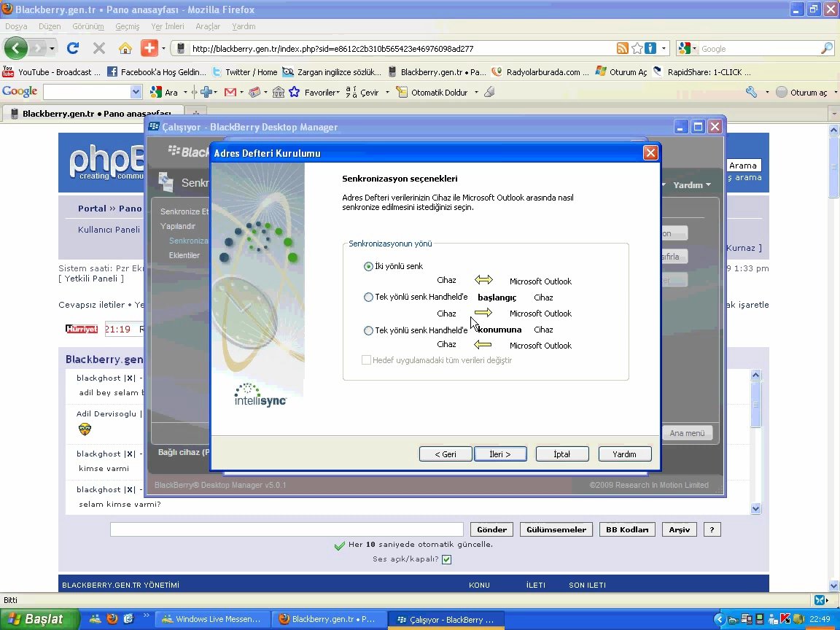Click Google toolbar wrench settings icon

(751, 92)
